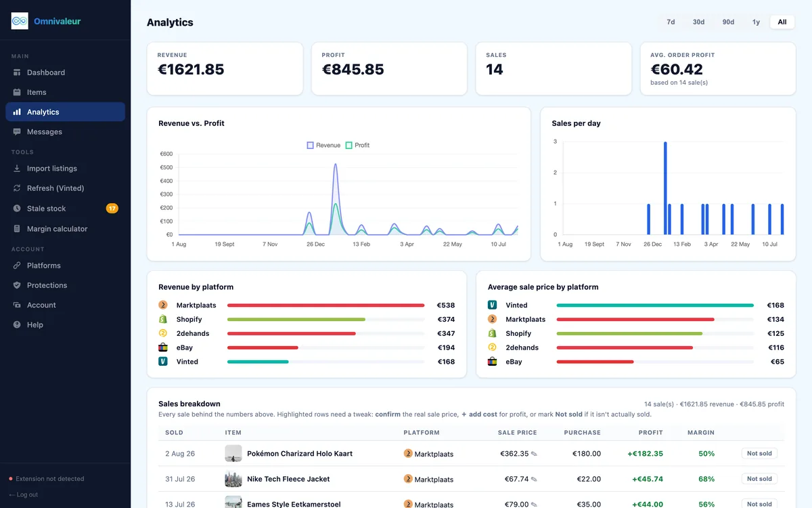
Task: Edit Pokémon Charizard sale price pencil icon
Action: click(x=534, y=454)
